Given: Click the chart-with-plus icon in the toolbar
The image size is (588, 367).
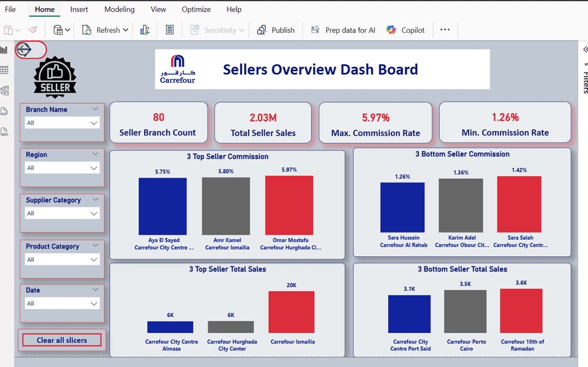Looking at the screenshot, I should pyautogui.click(x=145, y=30).
